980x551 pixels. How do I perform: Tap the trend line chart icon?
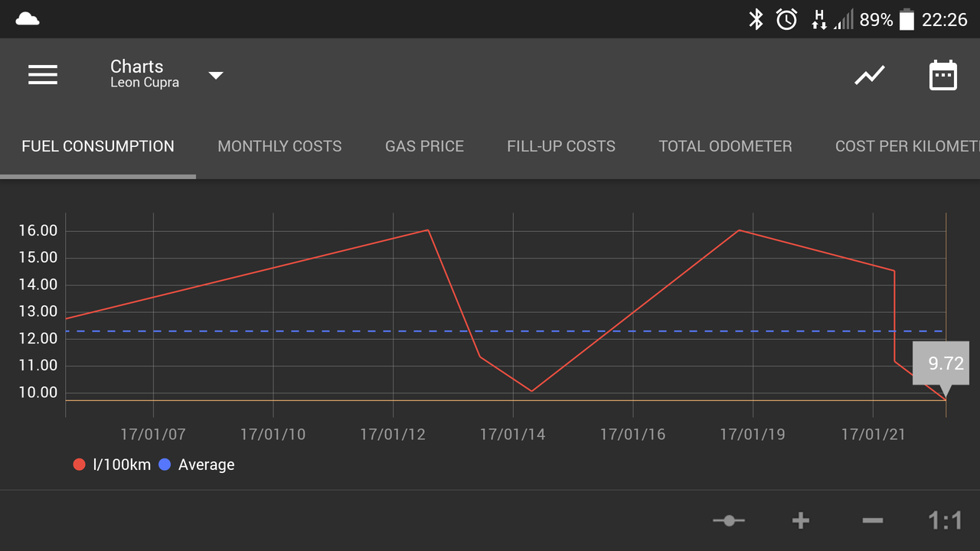[870, 75]
